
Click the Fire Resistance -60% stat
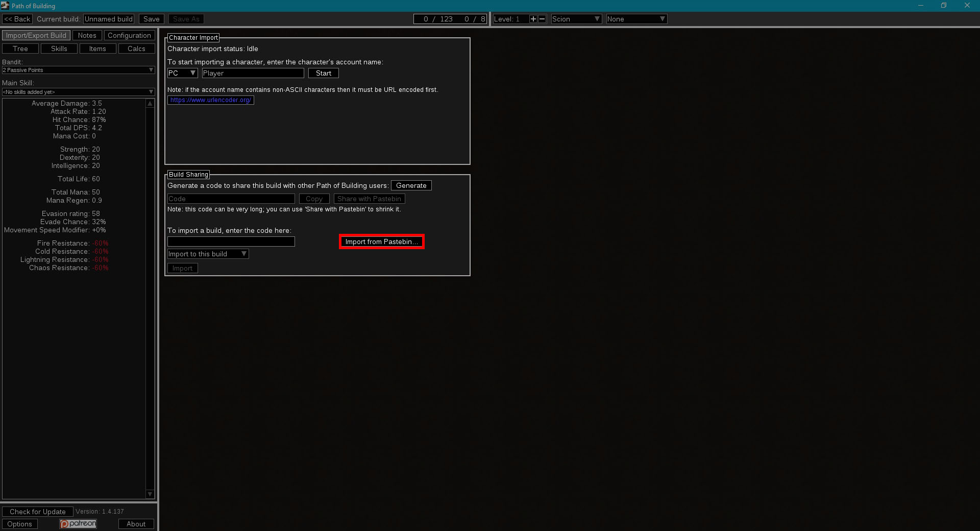tap(72, 243)
